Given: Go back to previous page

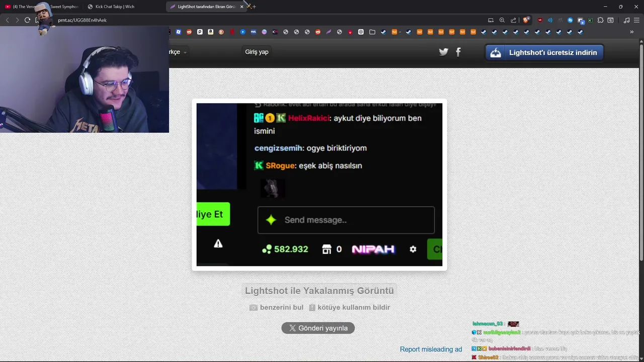Looking at the screenshot, I should coord(7,20).
